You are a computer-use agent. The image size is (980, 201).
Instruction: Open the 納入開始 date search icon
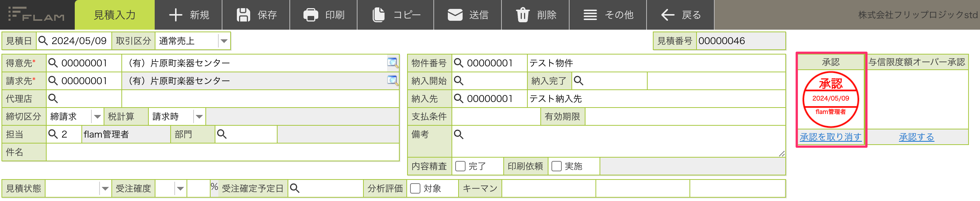pyautogui.click(x=459, y=81)
